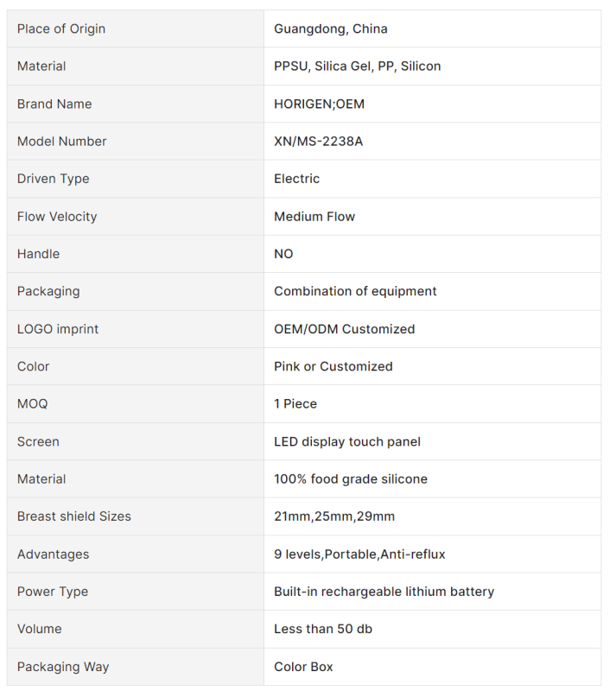Click the Pink or Customized color value
Viewport: 616px width, 691px height.
point(333,366)
